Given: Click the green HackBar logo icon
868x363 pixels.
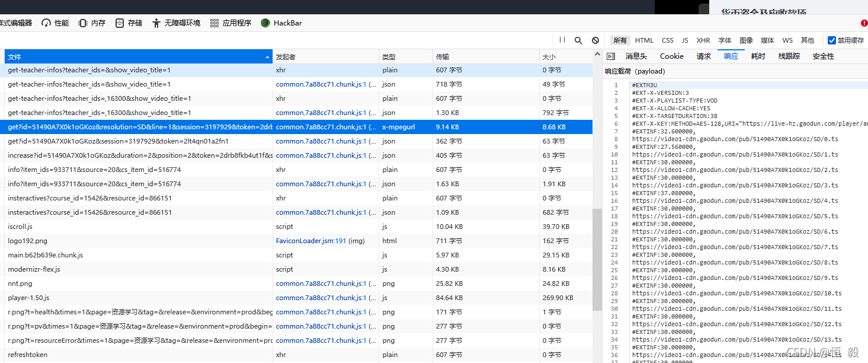Looking at the screenshot, I should point(265,23).
